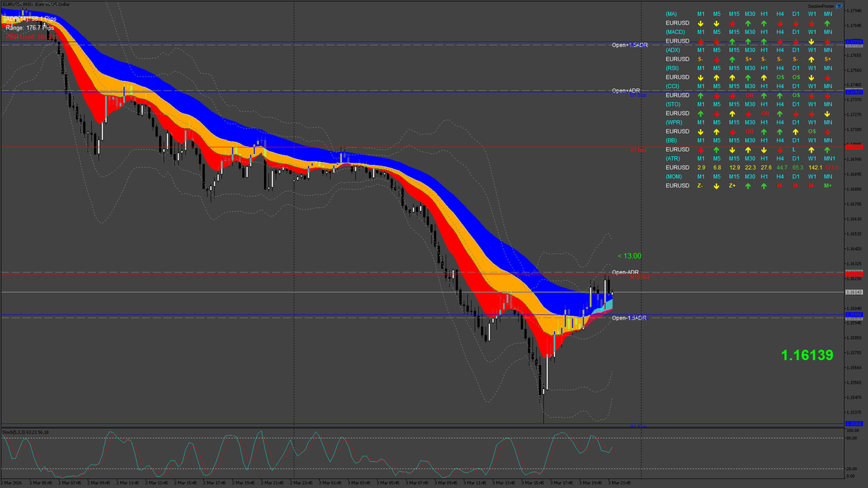Click the (ADX) indicator header label
This screenshot has width=868, height=488.
(x=673, y=50)
